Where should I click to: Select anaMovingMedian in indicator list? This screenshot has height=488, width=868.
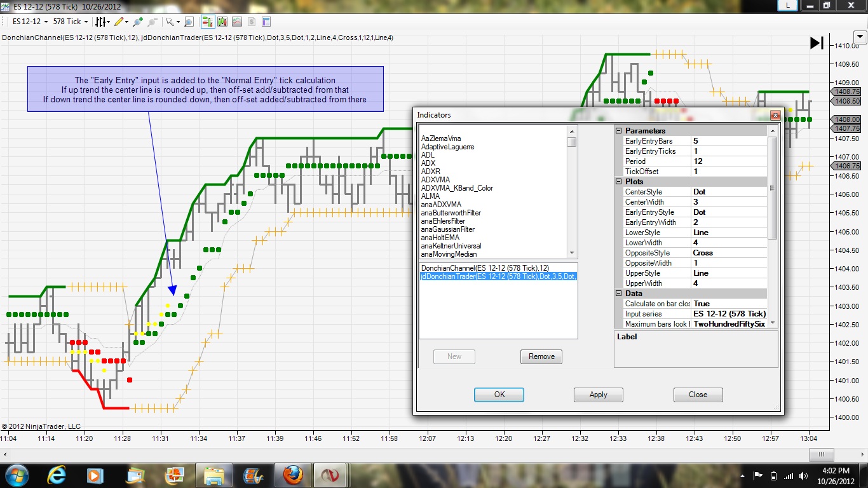pos(449,254)
